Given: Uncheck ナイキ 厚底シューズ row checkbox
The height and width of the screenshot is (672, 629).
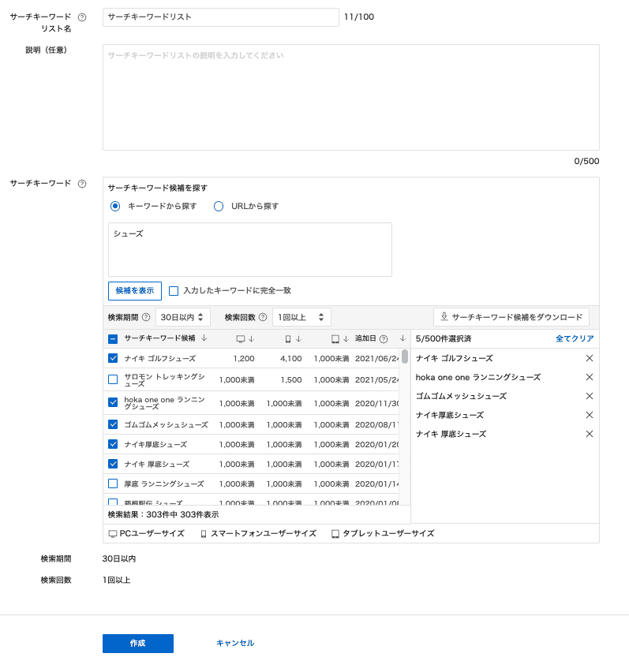Looking at the screenshot, I should coord(113,464).
